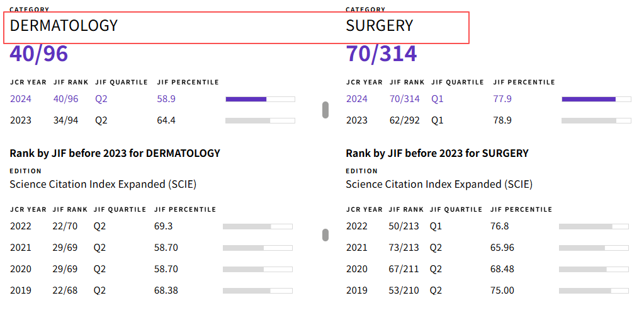Click the purple Q1 quartile for Surgery 2024
Screen dimensions: 644x310
tap(438, 99)
